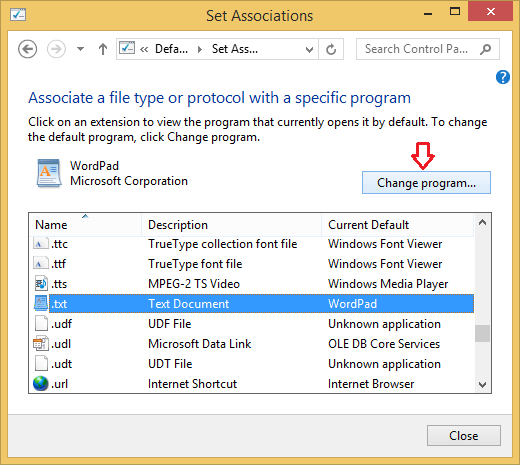Select the .udl Microsoft Data Link row
The image size is (520, 465).
[253, 344]
